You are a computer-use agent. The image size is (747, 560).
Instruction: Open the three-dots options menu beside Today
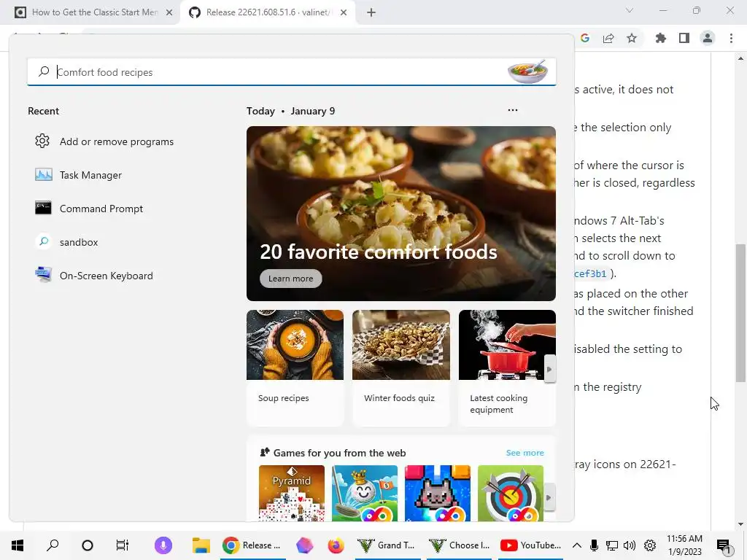(513, 110)
